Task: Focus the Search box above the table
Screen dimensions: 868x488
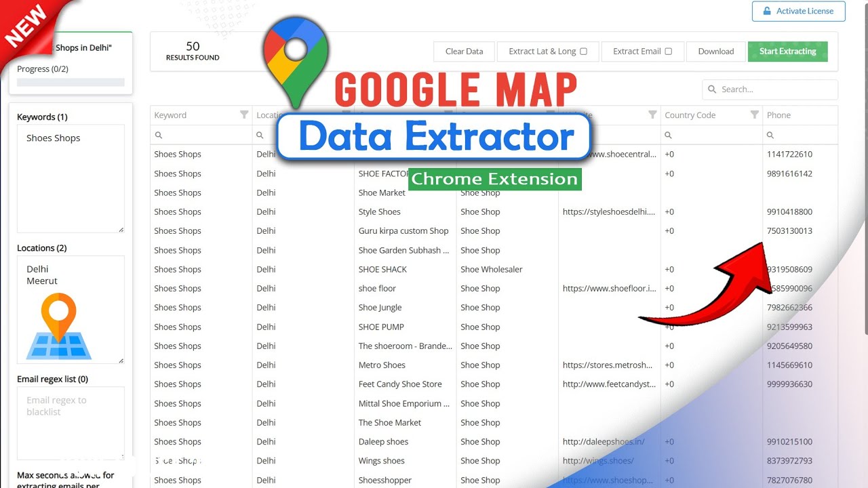Action: pos(770,89)
